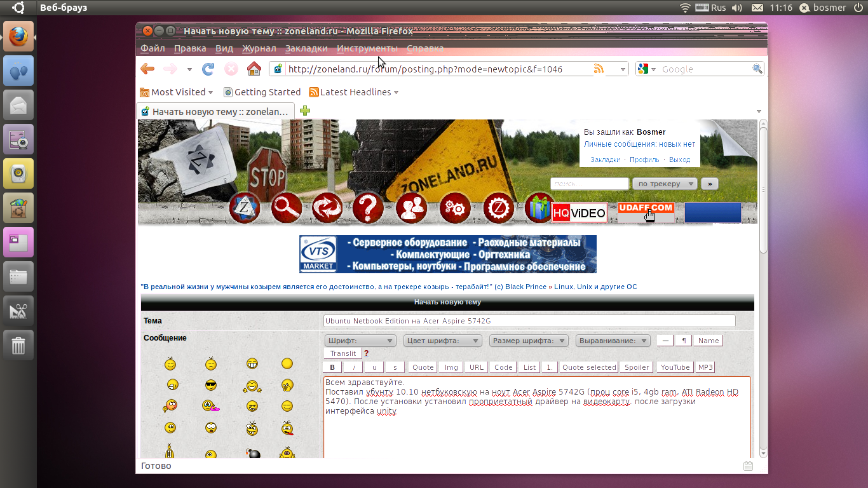
Task: Open the yellow speaker music launcher icon
Action: coord(18,173)
